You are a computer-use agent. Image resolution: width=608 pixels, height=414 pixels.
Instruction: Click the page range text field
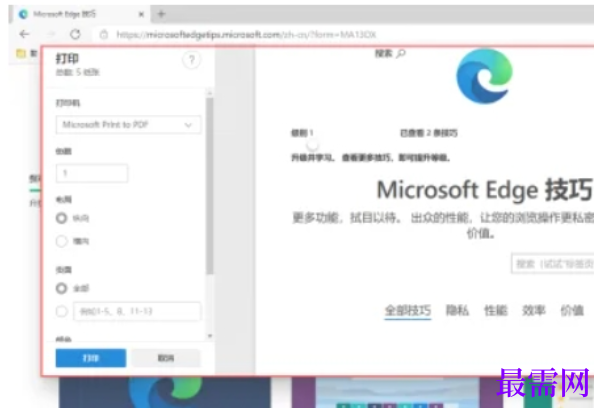[137, 311]
